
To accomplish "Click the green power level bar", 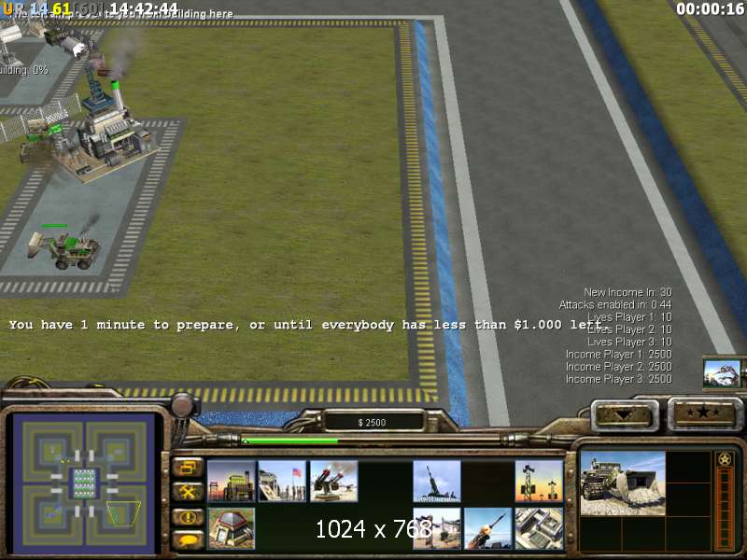I will [x=290, y=441].
